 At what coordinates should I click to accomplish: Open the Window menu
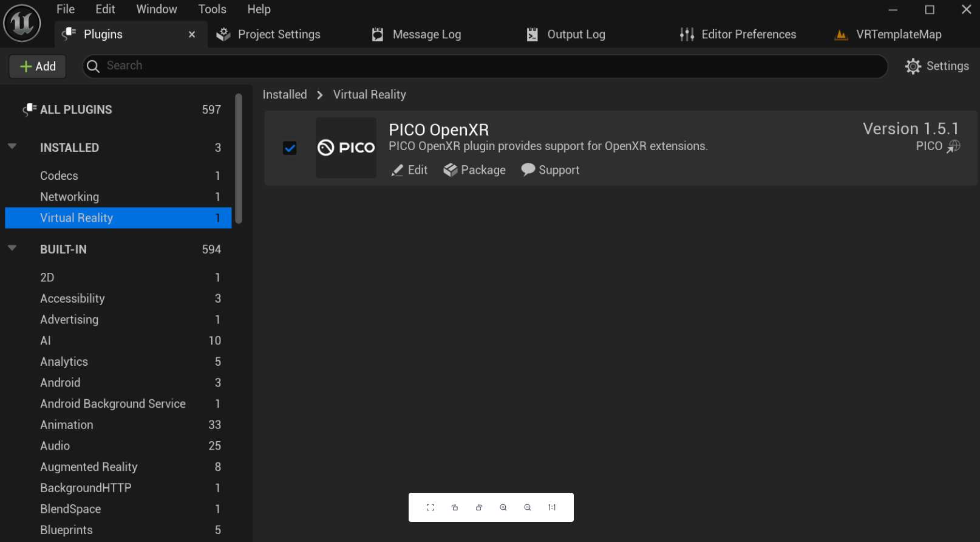157,9
